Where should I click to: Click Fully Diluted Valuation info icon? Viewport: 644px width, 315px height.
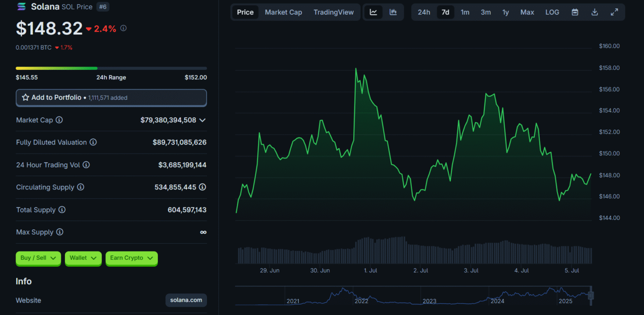coord(93,143)
